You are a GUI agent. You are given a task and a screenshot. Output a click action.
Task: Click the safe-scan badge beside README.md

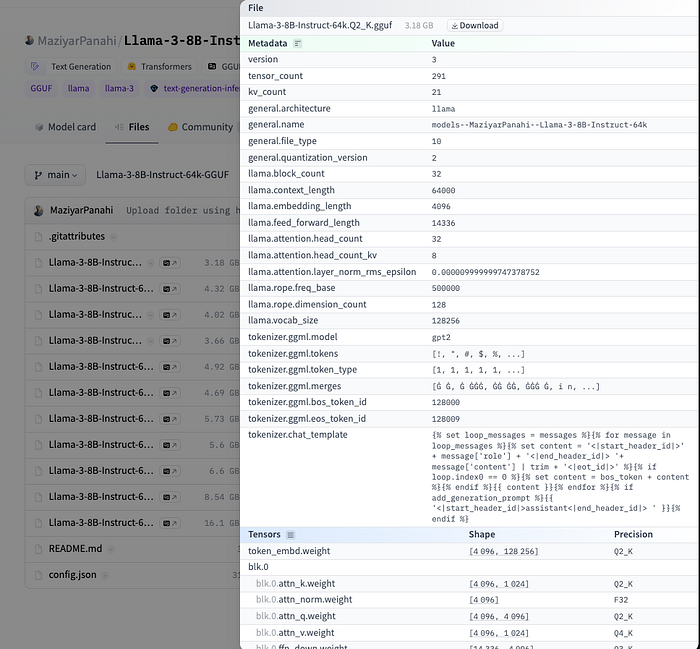tap(110, 549)
